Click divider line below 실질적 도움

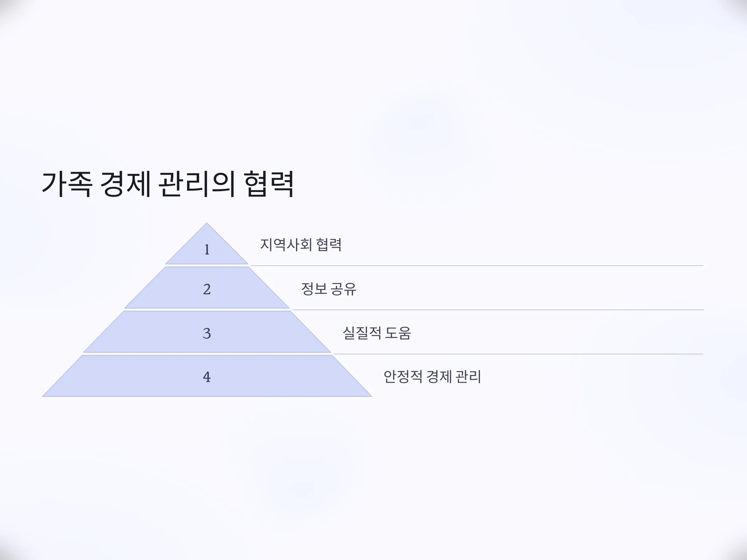pos(518,354)
